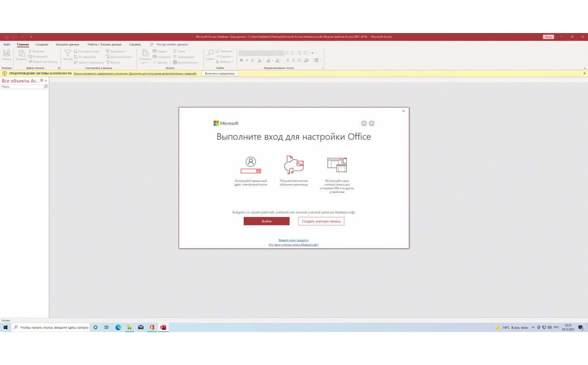This screenshot has width=588, height=365.
Task: Click the Вырезать scissors icon
Action: (x=30, y=51)
